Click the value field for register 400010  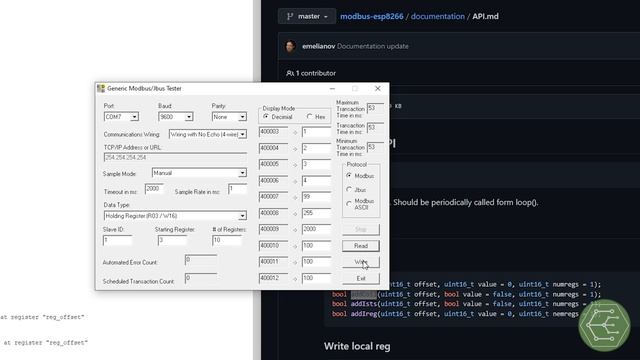tap(316, 246)
